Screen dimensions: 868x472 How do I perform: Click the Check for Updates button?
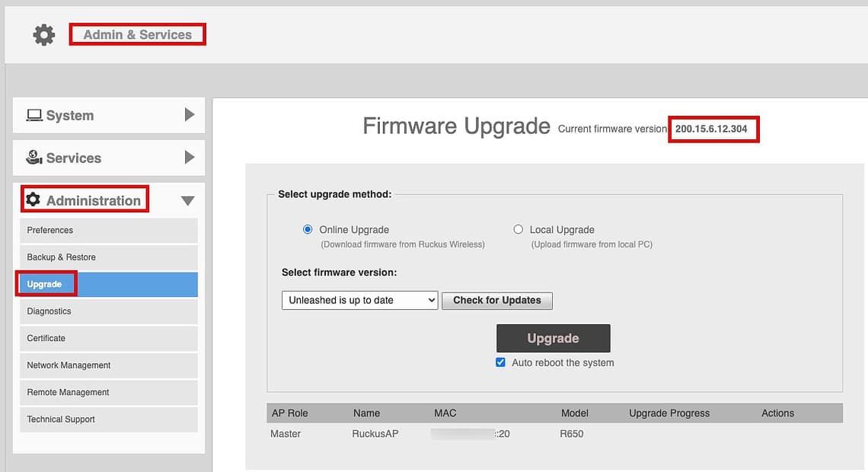coord(496,300)
